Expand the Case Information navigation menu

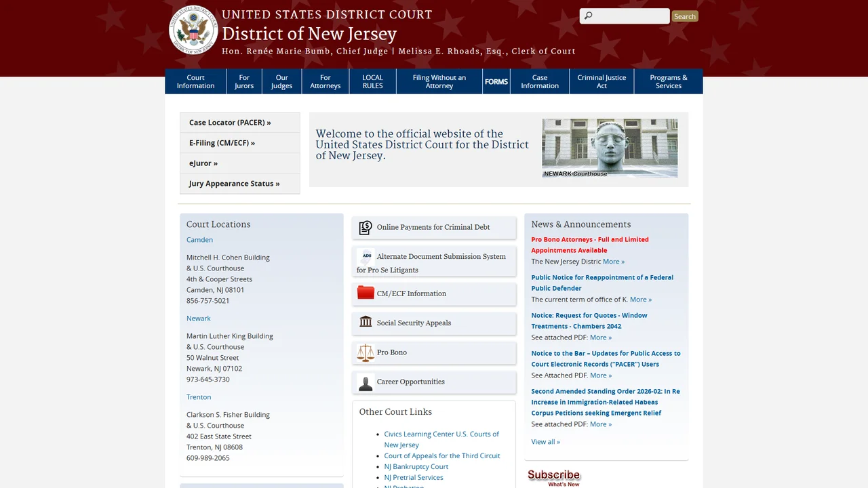tap(540, 81)
